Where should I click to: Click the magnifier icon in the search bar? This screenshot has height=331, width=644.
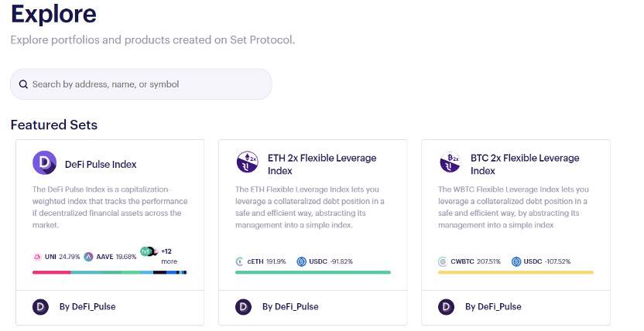pyautogui.click(x=23, y=84)
